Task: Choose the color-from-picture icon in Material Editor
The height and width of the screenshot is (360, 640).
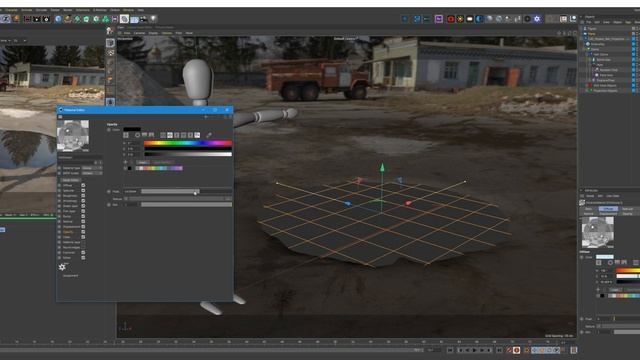Action: coord(152,135)
